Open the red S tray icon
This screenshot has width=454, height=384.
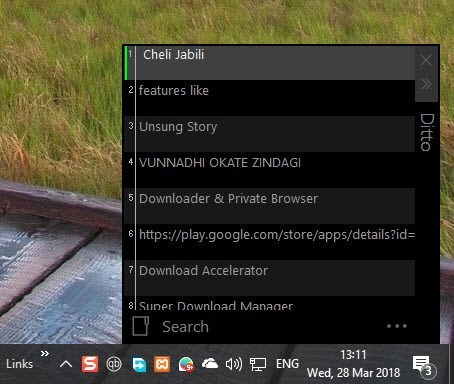(x=90, y=364)
